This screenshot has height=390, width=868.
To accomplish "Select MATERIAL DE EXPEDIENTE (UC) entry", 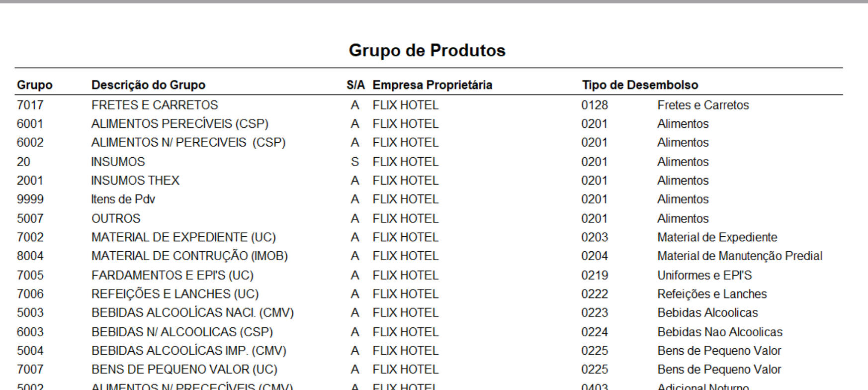I will pyautogui.click(x=183, y=237).
